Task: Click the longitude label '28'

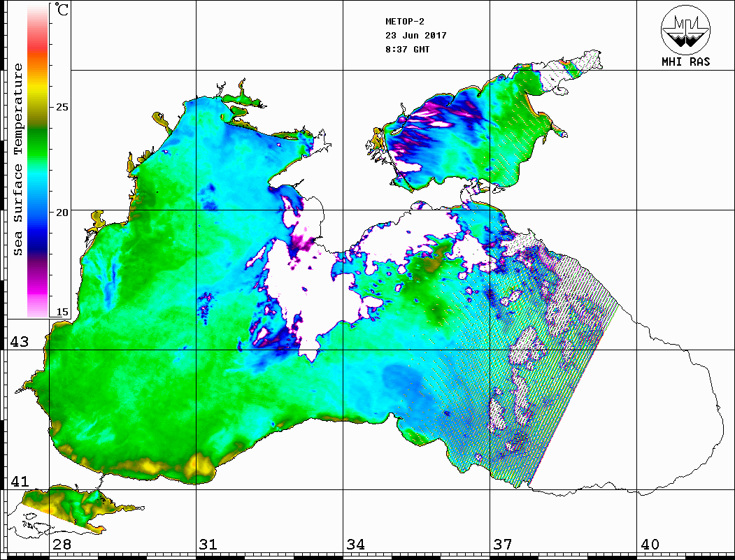Action: click(62, 545)
